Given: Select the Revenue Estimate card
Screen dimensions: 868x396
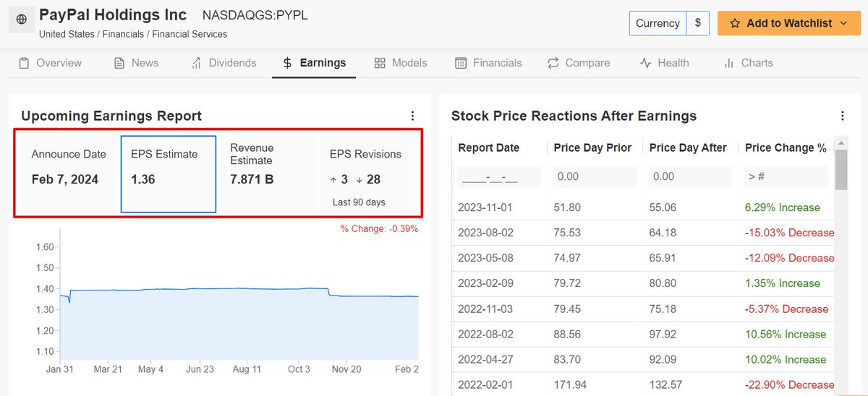Looking at the screenshot, I should (268, 173).
